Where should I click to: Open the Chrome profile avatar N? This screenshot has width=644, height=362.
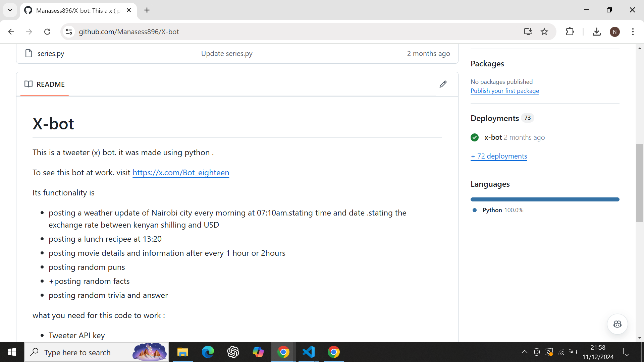coord(615,32)
